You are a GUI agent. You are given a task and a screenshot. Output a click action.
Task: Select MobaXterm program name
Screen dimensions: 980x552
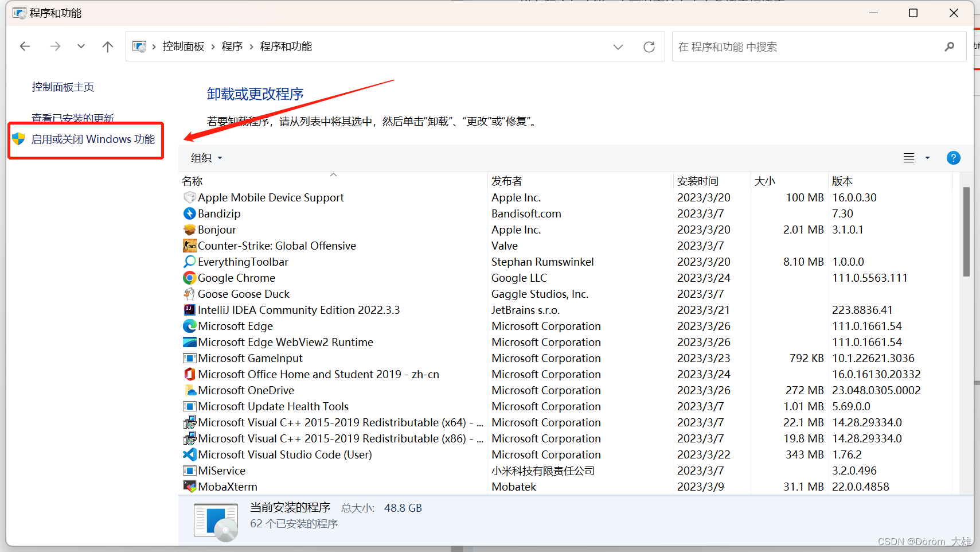228,487
